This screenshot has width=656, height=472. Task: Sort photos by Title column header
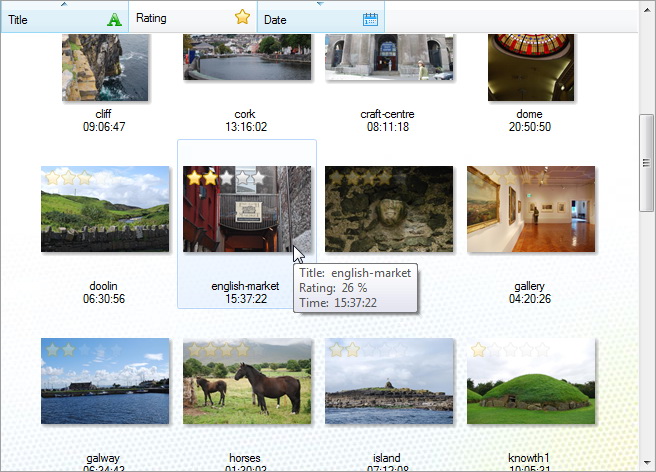point(64,17)
